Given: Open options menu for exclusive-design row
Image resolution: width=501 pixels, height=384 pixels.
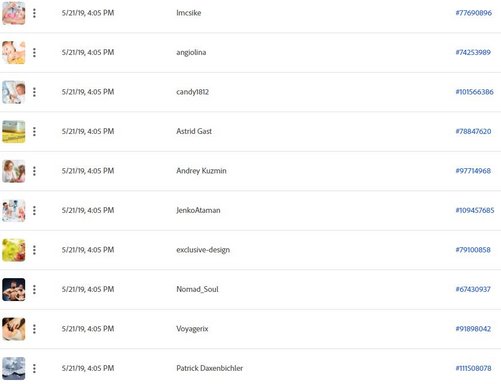Looking at the screenshot, I should coord(34,250).
